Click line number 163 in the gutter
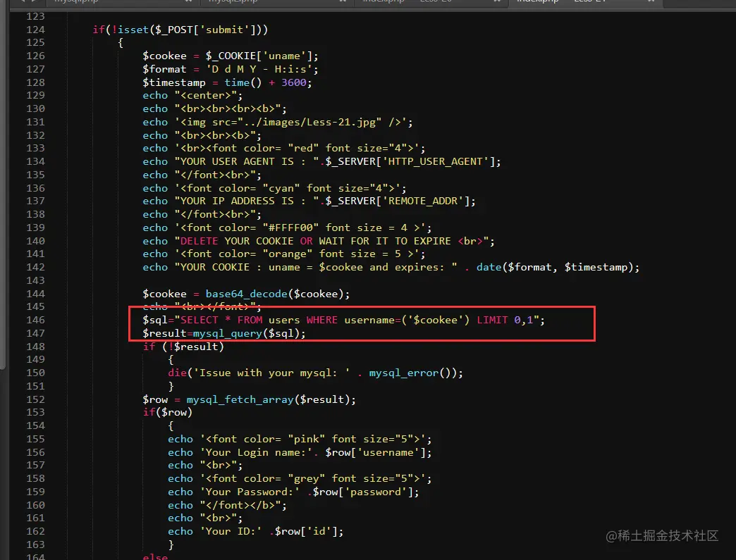This screenshot has width=736, height=560. (35, 545)
